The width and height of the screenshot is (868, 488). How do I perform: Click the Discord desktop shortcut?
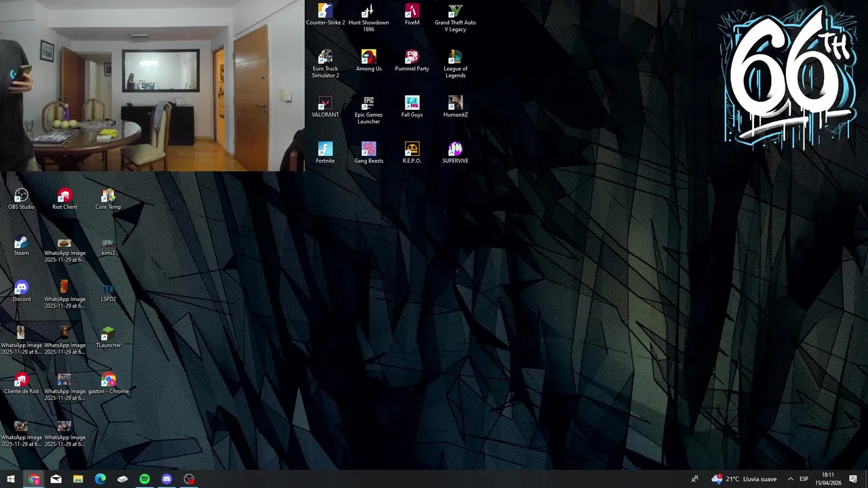coord(22,291)
